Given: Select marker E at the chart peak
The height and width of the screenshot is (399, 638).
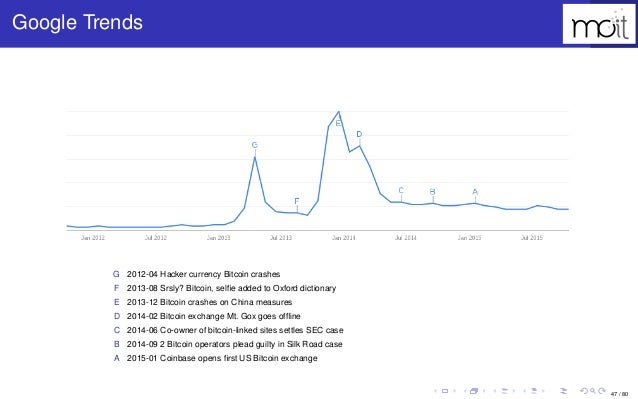Looking at the screenshot, I should pos(338,123).
